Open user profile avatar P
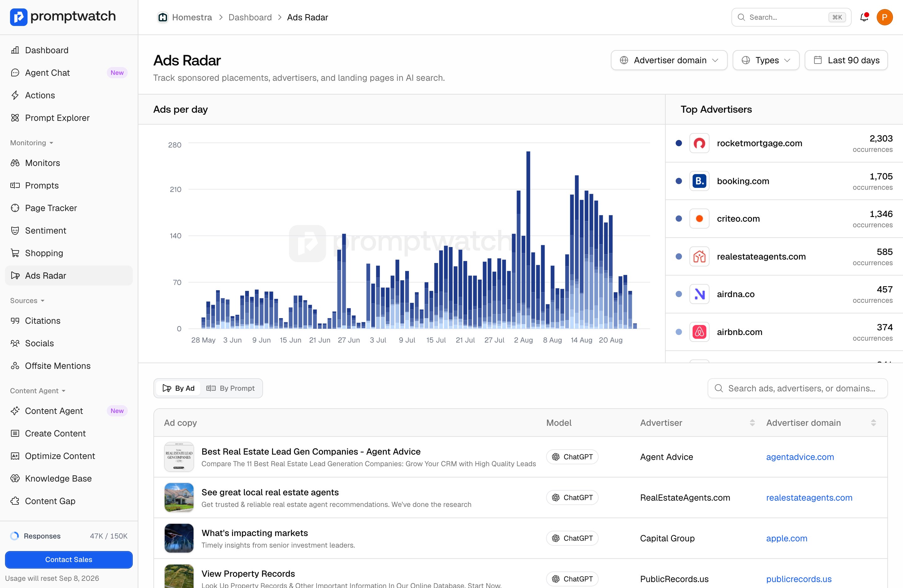Viewport: 903px width, 588px height. tap(885, 17)
